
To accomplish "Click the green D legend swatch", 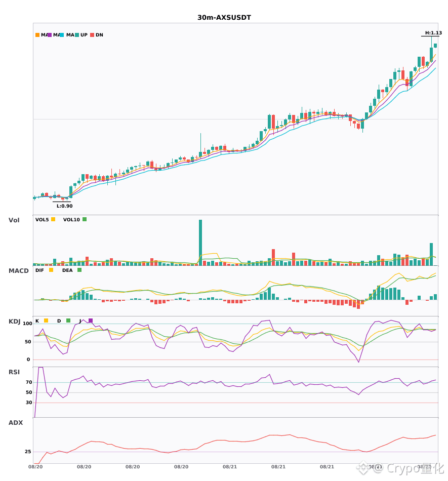I will (68, 320).
